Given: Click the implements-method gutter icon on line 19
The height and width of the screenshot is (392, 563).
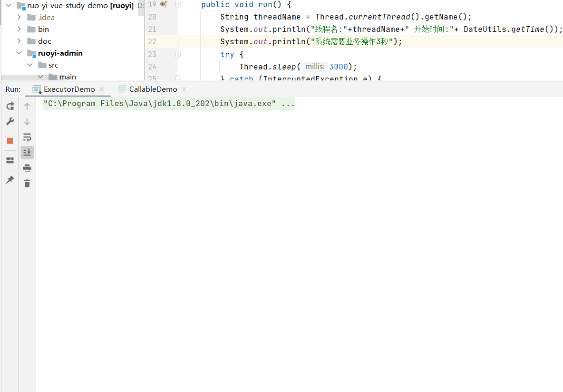Looking at the screenshot, I should 164,4.
